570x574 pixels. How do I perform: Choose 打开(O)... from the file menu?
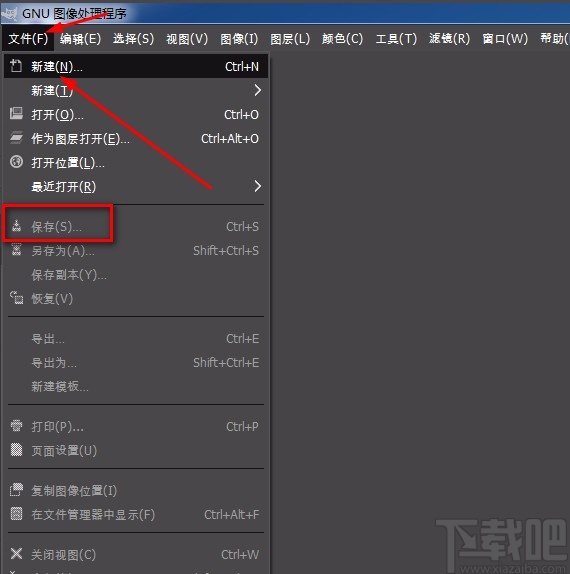[x=136, y=115]
